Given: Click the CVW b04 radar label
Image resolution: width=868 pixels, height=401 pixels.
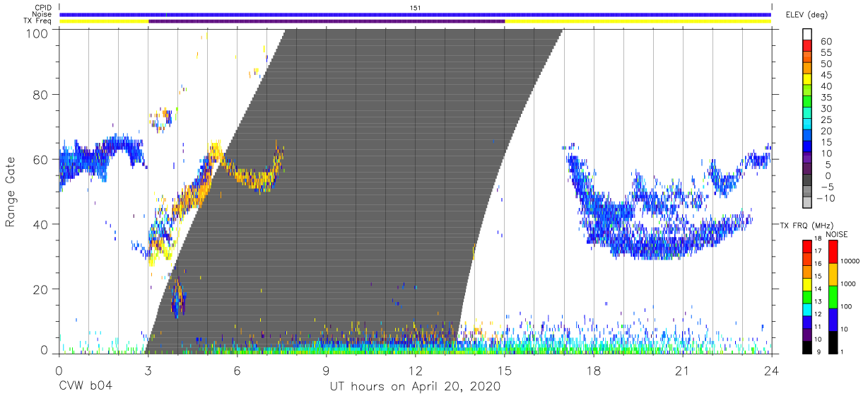Looking at the screenshot, I should (86, 387).
